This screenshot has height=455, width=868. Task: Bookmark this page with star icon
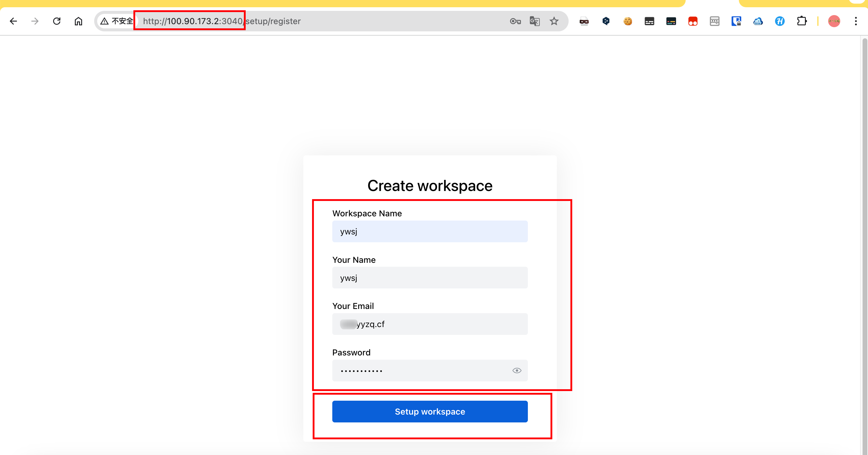[x=554, y=21]
